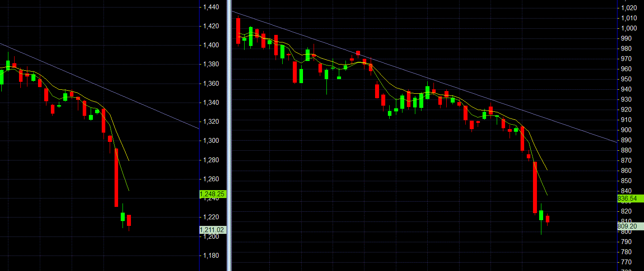Click the last green candle in right chart

[x=541, y=215]
